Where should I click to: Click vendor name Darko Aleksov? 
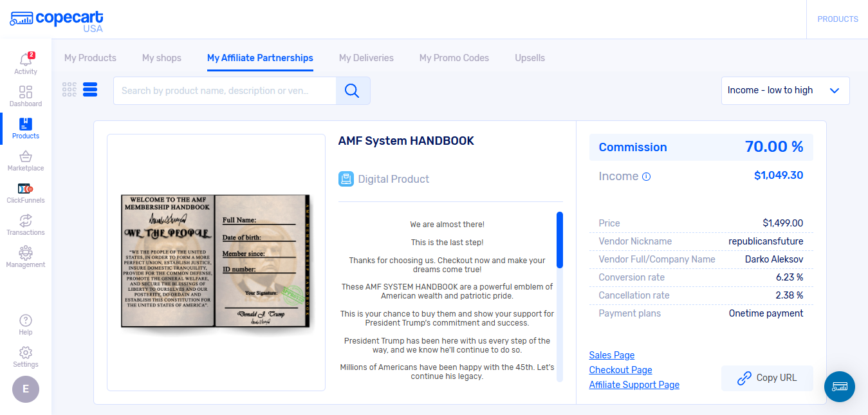[774, 259]
